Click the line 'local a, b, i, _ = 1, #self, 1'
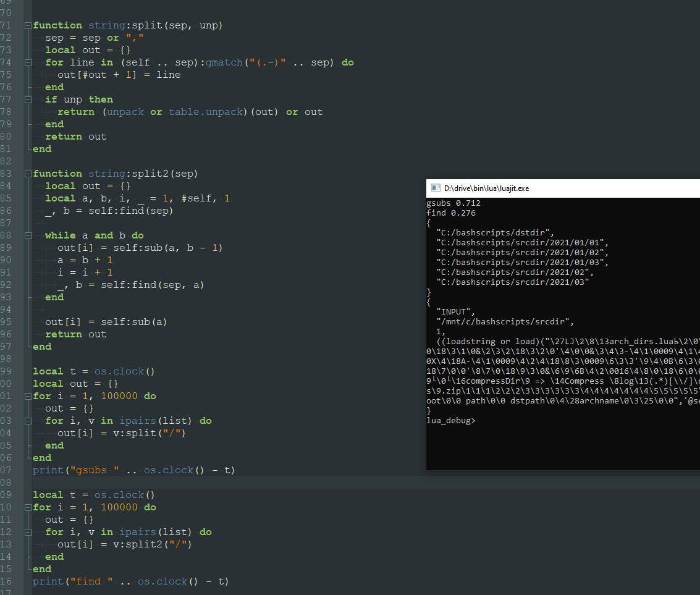Viewport: 700px width, 595px height. coord(138,198)
